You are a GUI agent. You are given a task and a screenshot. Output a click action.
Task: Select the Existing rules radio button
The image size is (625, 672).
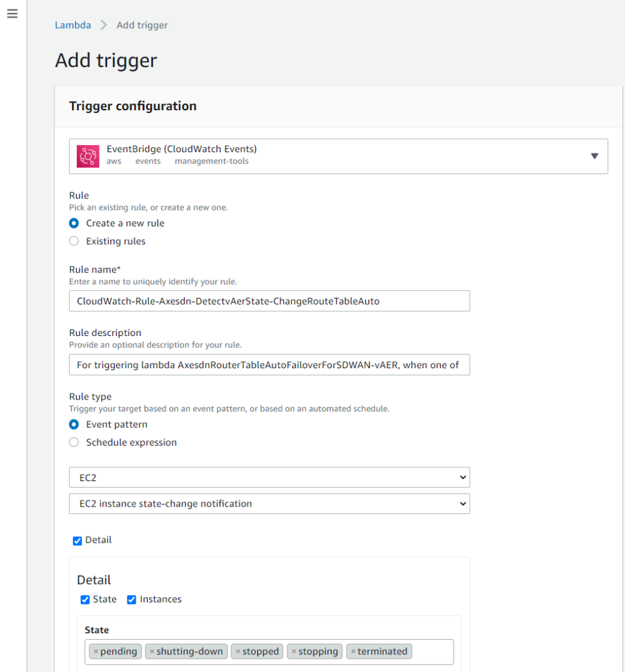[x=74, y=241]
